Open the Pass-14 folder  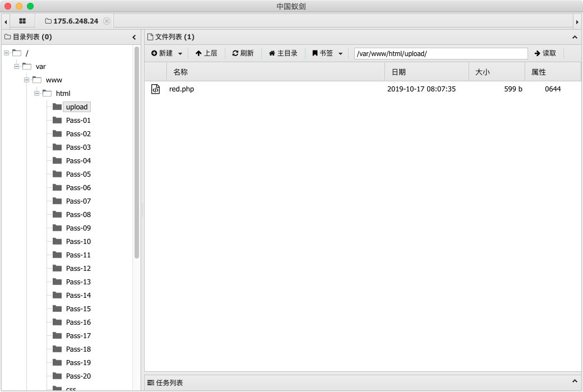pyautogui.click(x=72, y=295)
